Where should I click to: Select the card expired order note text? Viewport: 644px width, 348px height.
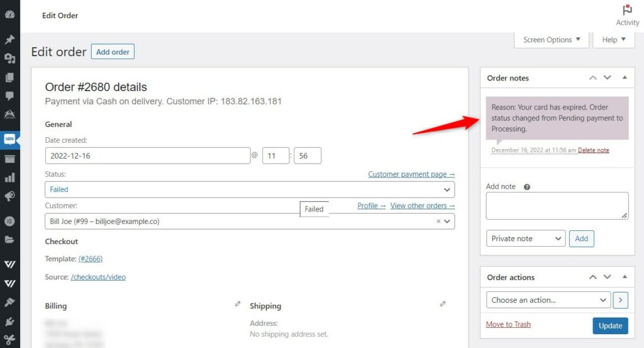(x=557, y=118)
